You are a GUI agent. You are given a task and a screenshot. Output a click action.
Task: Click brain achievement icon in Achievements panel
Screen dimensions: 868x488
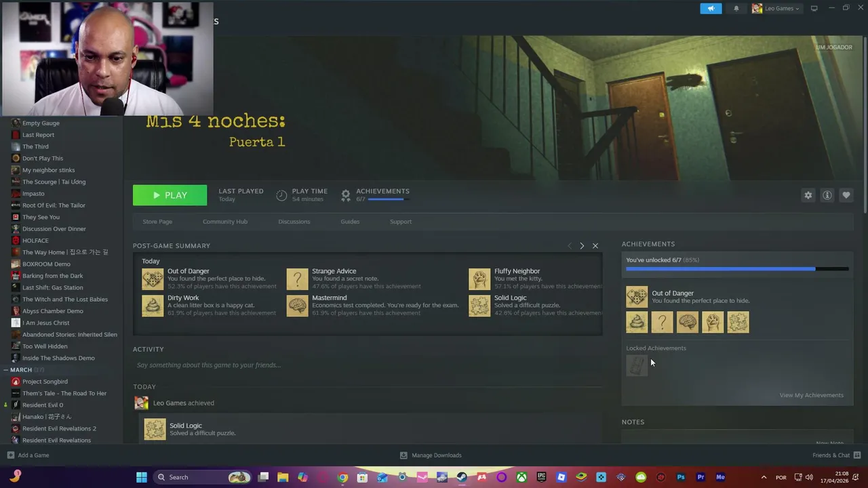coord(687,322)
